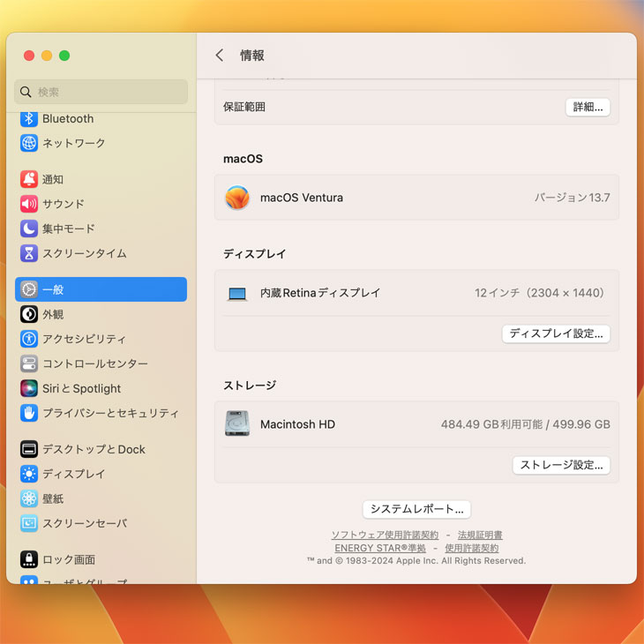This screenshot has width=644, height=644.
Task: Select the 通知 bell icon
Action: [29, 179]
